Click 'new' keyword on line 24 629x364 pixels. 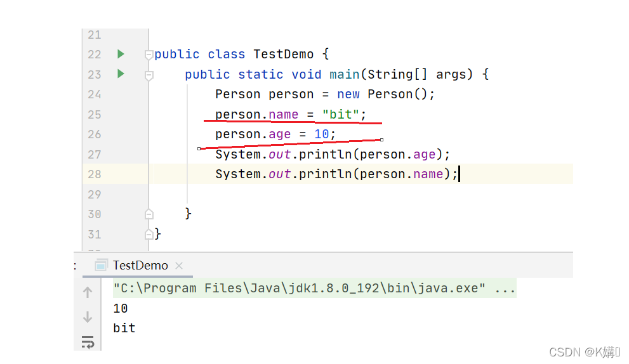pos(348,94)
